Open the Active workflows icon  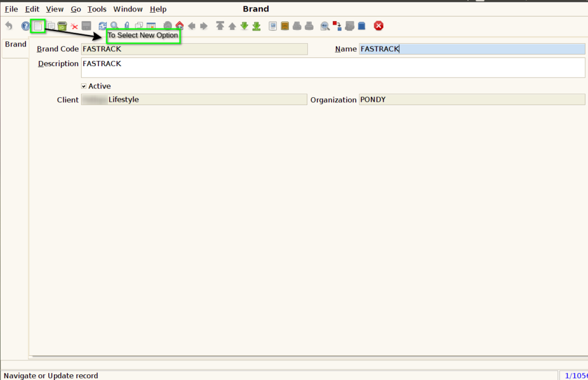[x=337, y=26]
